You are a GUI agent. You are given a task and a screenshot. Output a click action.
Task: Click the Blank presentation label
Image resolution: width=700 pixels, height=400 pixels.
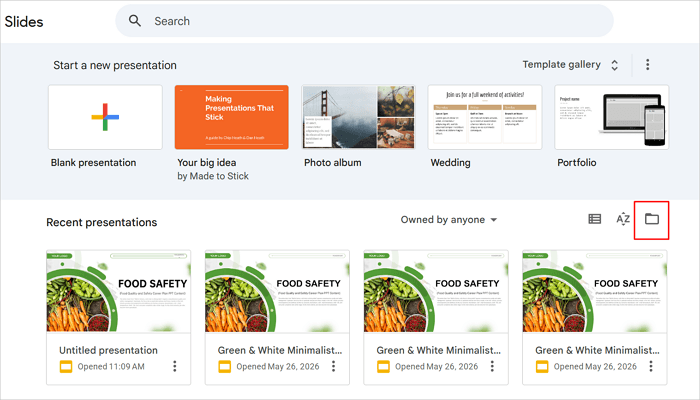[x=93, y=162]
